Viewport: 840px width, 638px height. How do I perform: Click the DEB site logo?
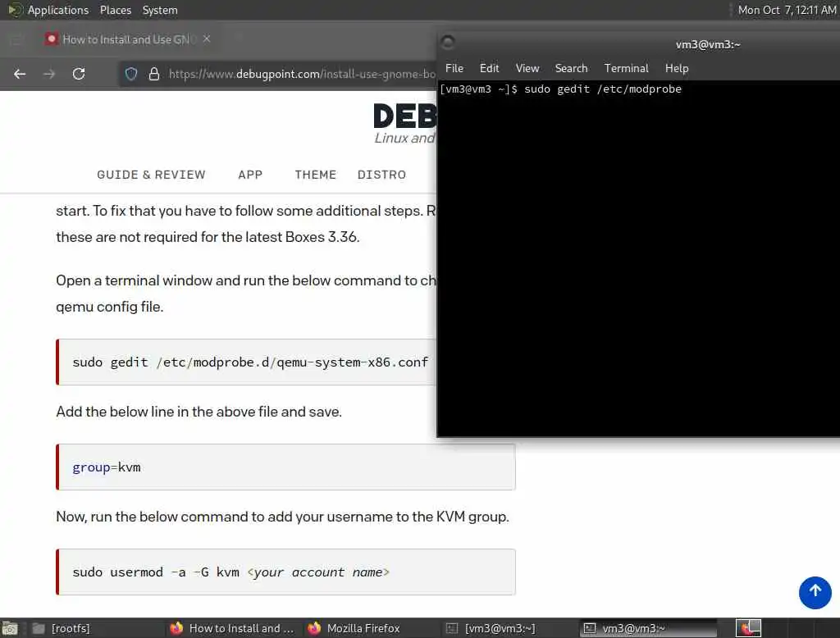point(405,116)
